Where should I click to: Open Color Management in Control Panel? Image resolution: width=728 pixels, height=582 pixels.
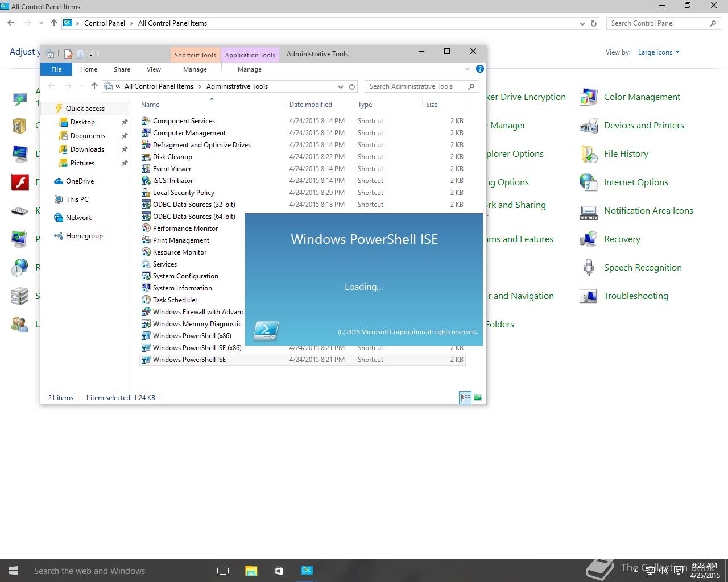588,97
